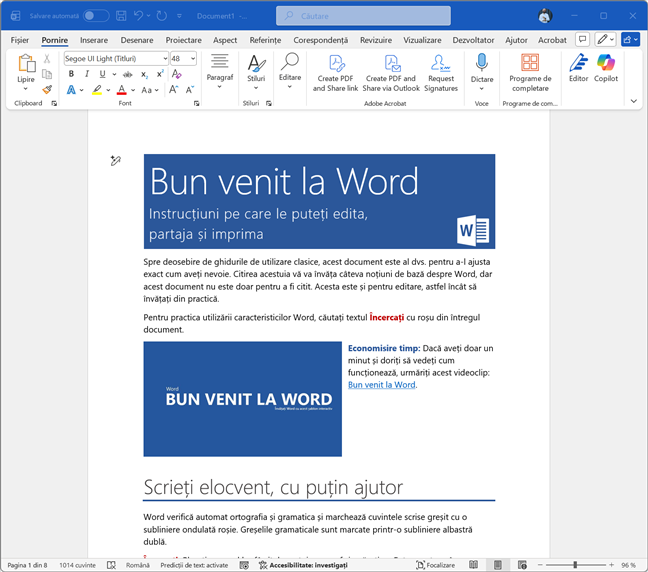Viewport: 648px width, 572px height.
Task: Click the Decrease Font Size icon
Action: click(x=190, y=90)
